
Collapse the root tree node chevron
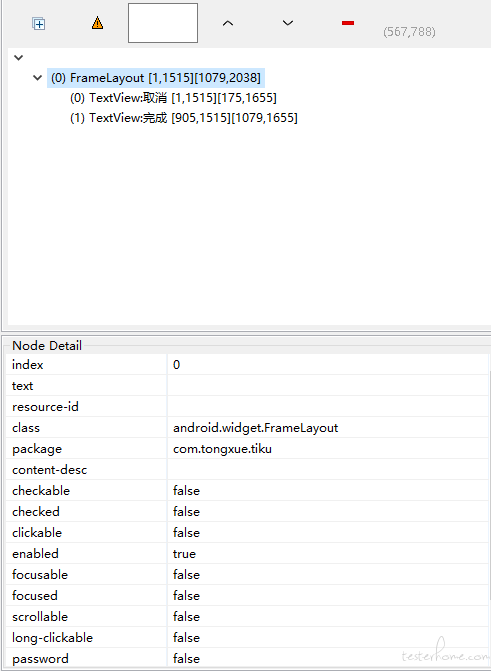pos(18,57)
